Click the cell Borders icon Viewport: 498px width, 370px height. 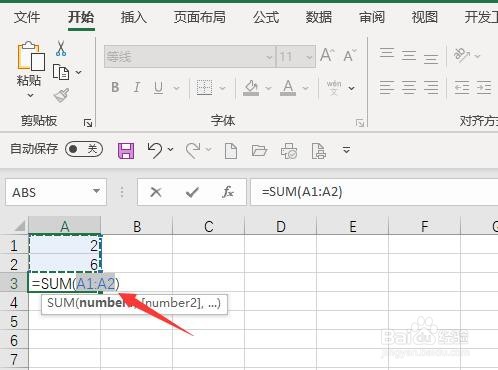(x=204, y=88)
